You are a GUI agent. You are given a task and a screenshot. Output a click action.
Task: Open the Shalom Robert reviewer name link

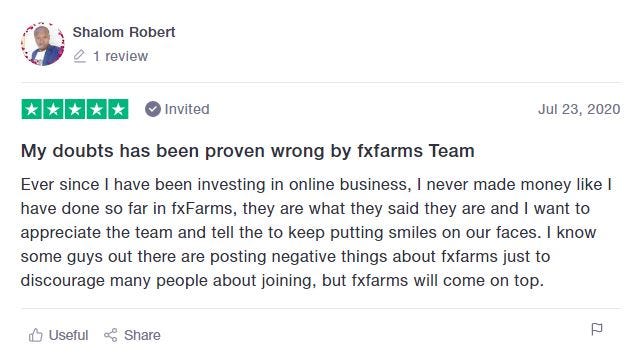[124, 32]
